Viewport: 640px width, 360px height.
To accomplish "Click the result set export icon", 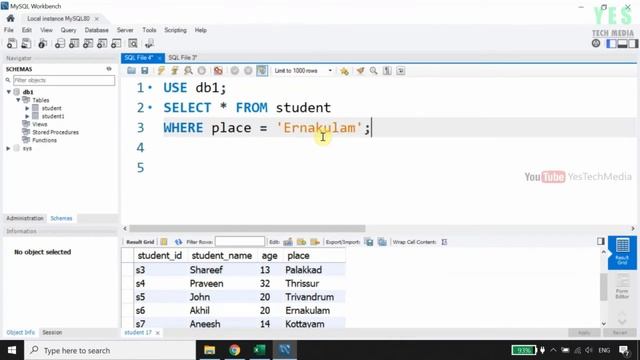I will point(369,242).
